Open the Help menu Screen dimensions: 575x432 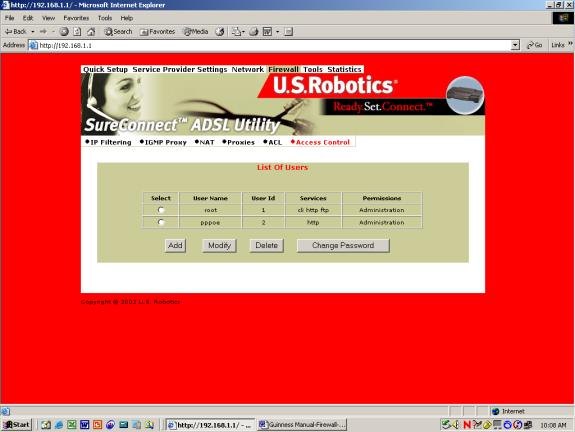127,18
